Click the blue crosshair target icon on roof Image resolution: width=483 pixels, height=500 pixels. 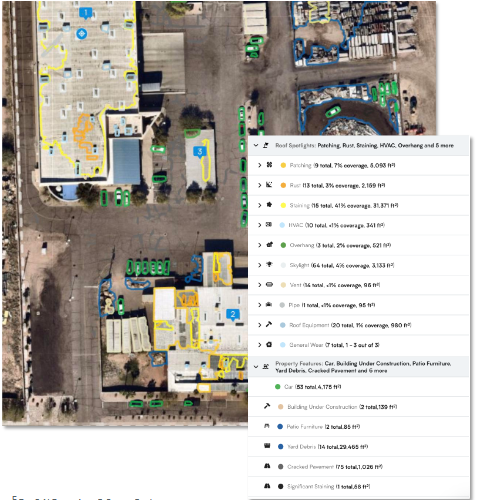click(x=82, y=34)
